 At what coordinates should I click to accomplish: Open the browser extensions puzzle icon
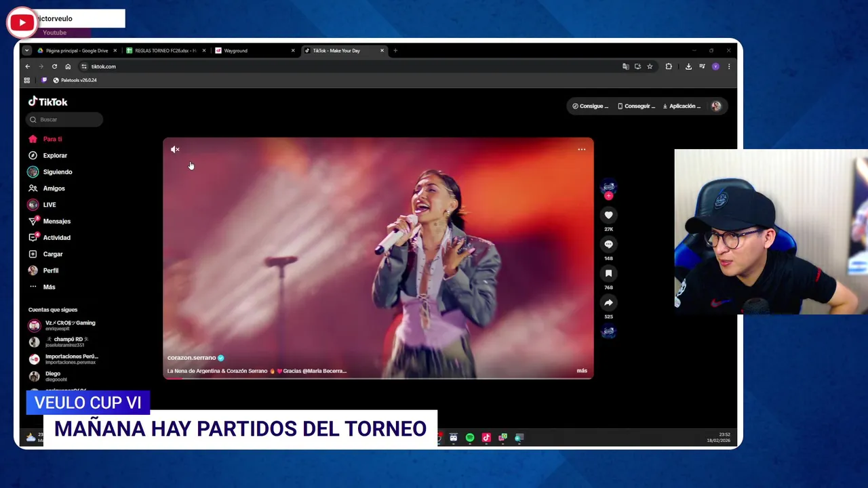[669, 66]
